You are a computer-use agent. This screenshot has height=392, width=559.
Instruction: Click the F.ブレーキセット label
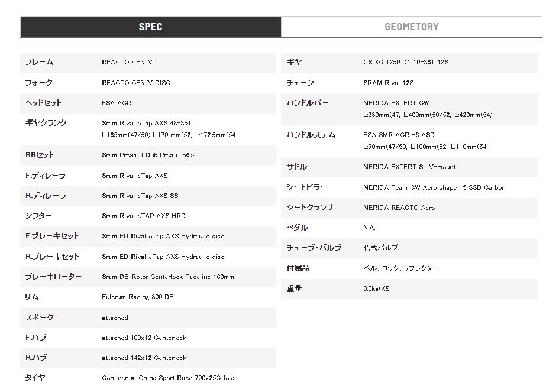coord(51,236)
